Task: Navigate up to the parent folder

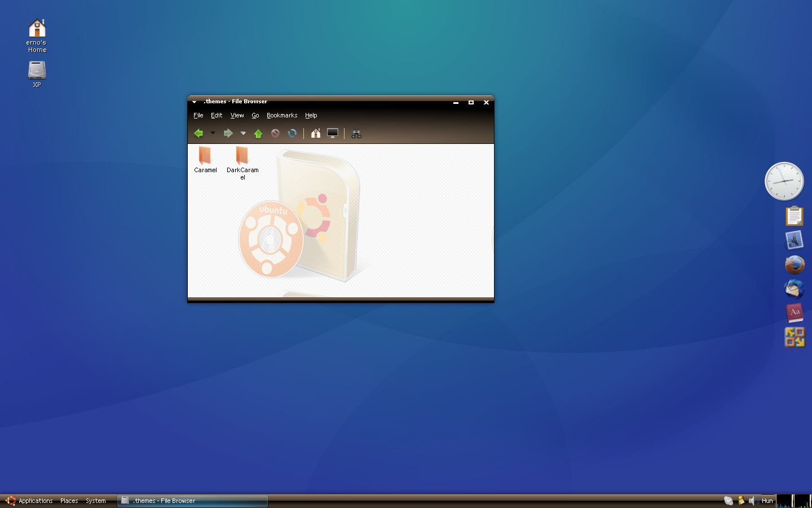Action: pos(258,133)
